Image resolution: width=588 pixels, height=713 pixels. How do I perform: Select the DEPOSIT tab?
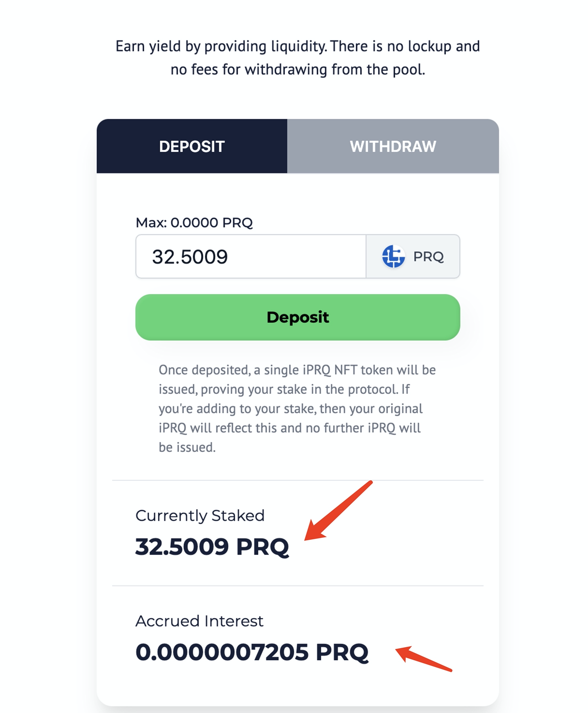pyautogui.click(x=192, y=146)
